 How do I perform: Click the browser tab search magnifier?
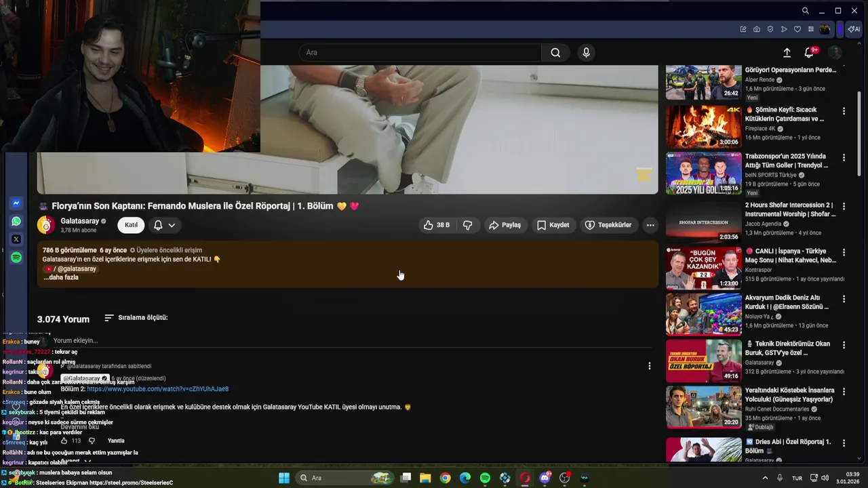(805, 11)
